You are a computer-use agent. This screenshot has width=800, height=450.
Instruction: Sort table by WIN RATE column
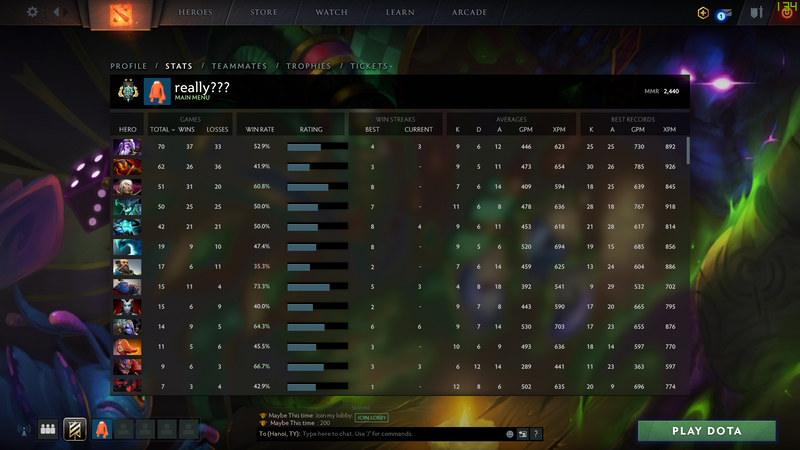tap(260, 130)
